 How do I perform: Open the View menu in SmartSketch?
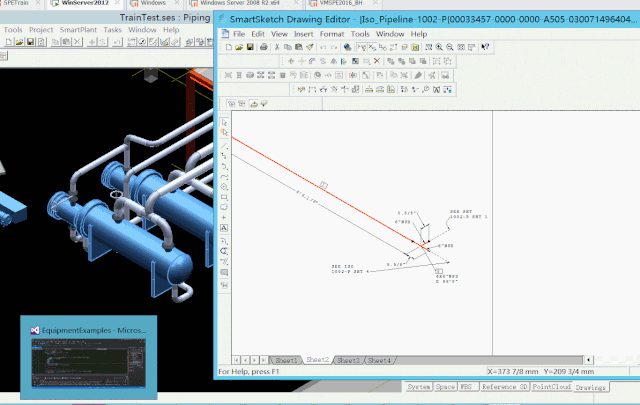279,34
